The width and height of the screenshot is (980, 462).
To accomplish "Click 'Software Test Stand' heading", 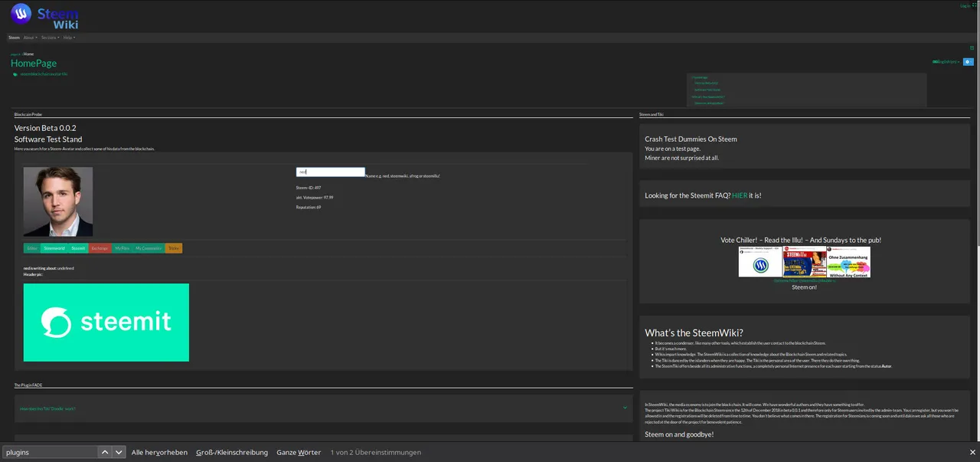I will [48, 139].
